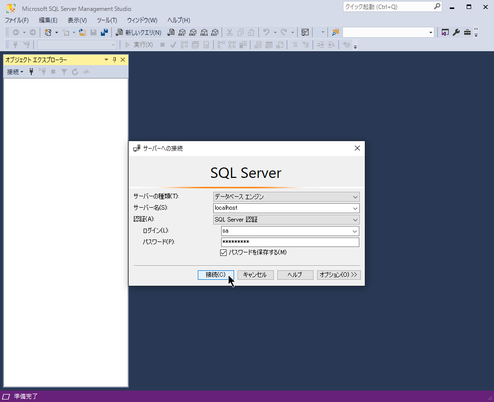
Task: Click the status bar 準備完了 text
Action: click(26, 396)
